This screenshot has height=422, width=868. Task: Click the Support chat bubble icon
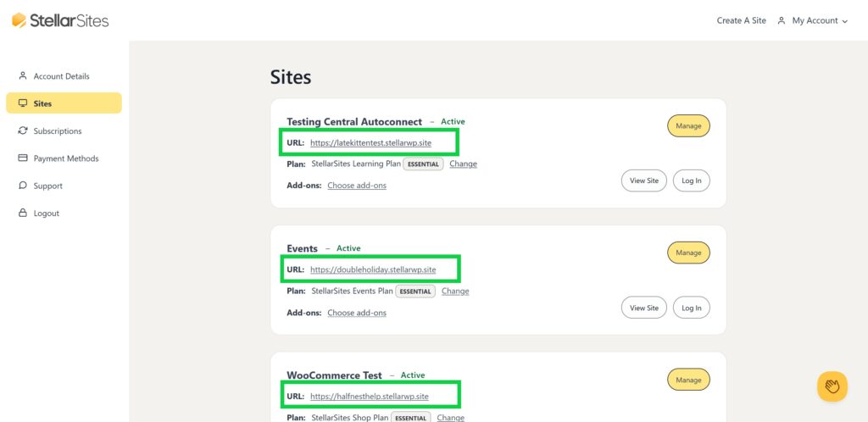(x=23, y=186)
